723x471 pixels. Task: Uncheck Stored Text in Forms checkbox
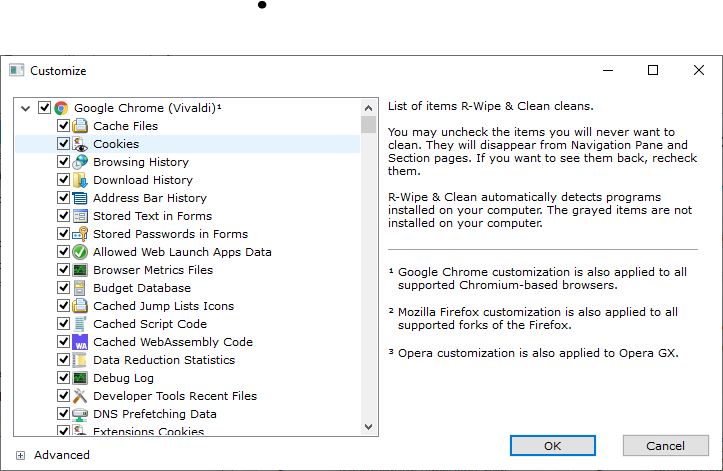click(x=63, y=216)
